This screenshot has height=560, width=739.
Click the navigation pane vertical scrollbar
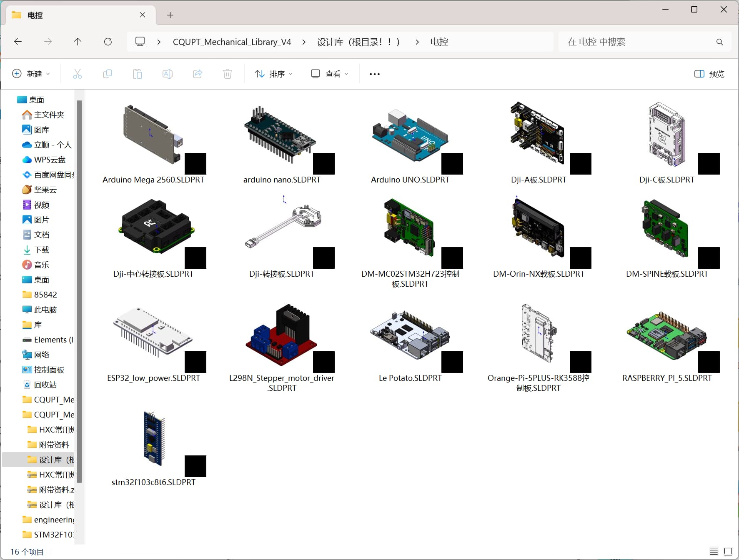[79, 292]
